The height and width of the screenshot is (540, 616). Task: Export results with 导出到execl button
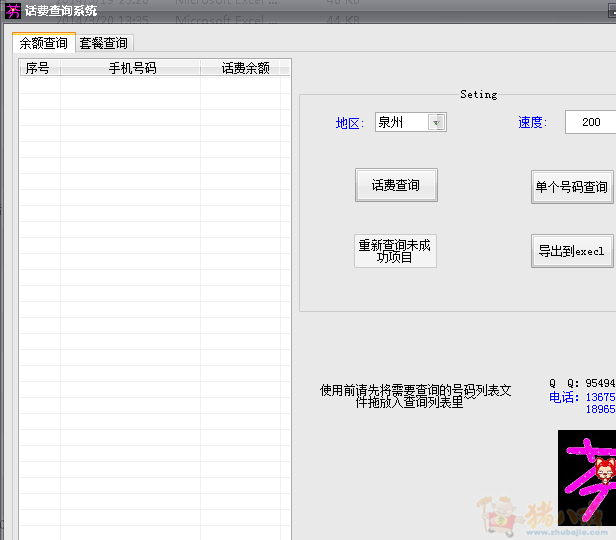[572, 252]
